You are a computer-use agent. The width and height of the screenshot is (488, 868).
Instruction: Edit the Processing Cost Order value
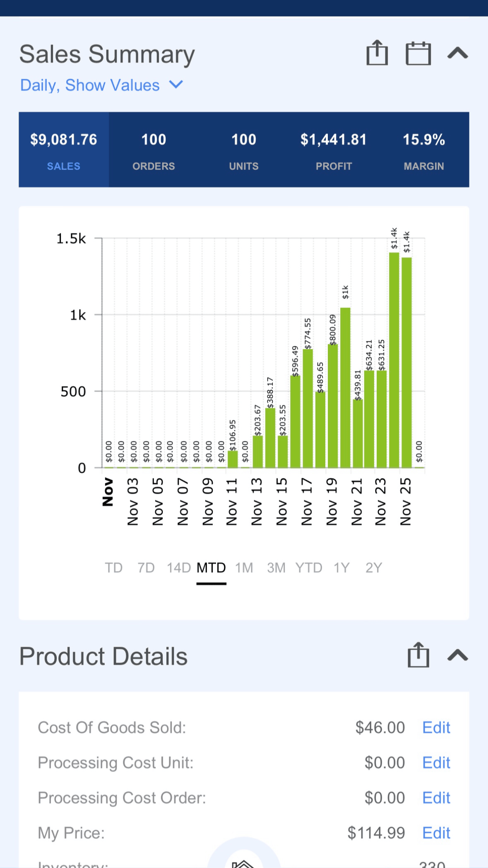[436, 798]
